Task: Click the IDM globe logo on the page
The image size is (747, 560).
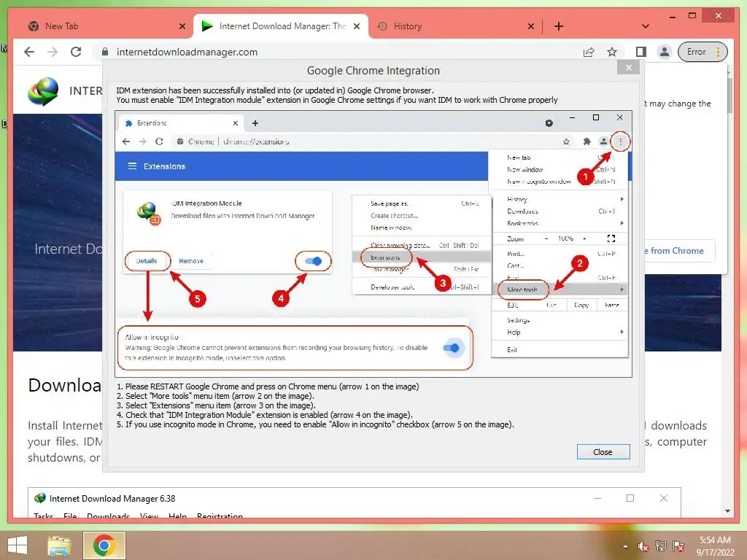Action: [43, 91]
